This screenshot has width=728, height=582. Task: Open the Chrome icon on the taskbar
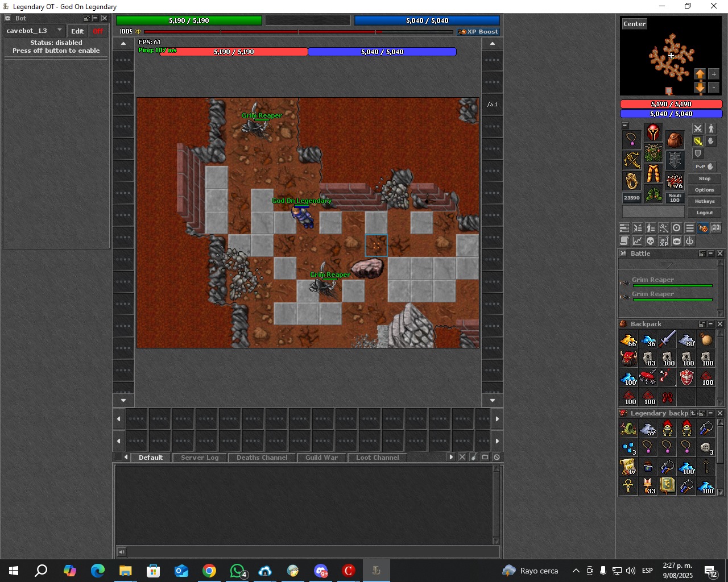point(209,571)
